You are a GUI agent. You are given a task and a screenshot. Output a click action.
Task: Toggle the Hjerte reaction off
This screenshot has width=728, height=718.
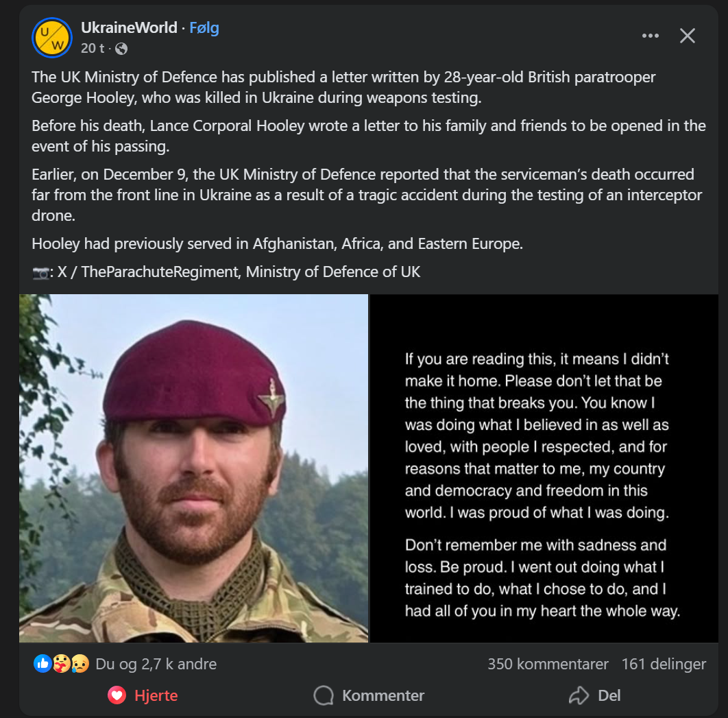click(143, 695)
